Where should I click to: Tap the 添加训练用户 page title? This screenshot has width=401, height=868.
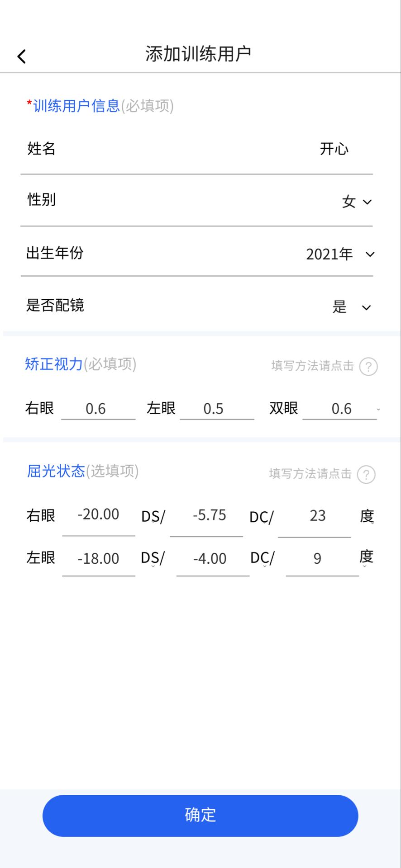coord(198,54)
